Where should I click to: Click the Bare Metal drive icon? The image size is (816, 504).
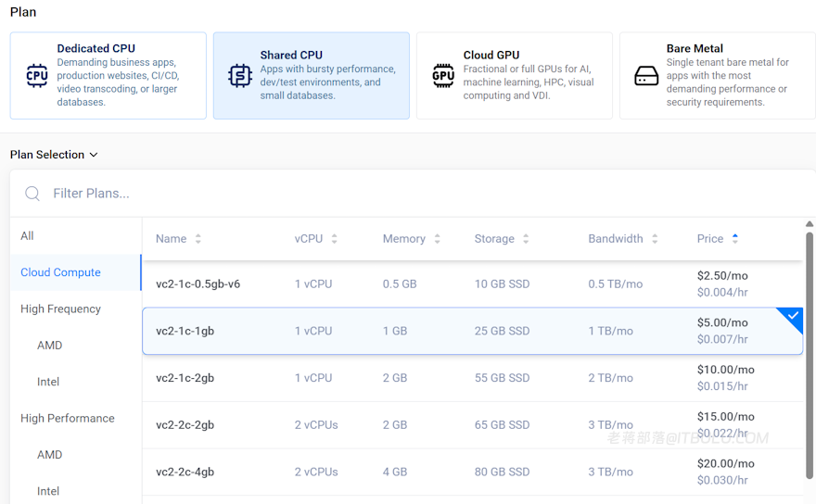pyautogui.click(x=646, y=76)
